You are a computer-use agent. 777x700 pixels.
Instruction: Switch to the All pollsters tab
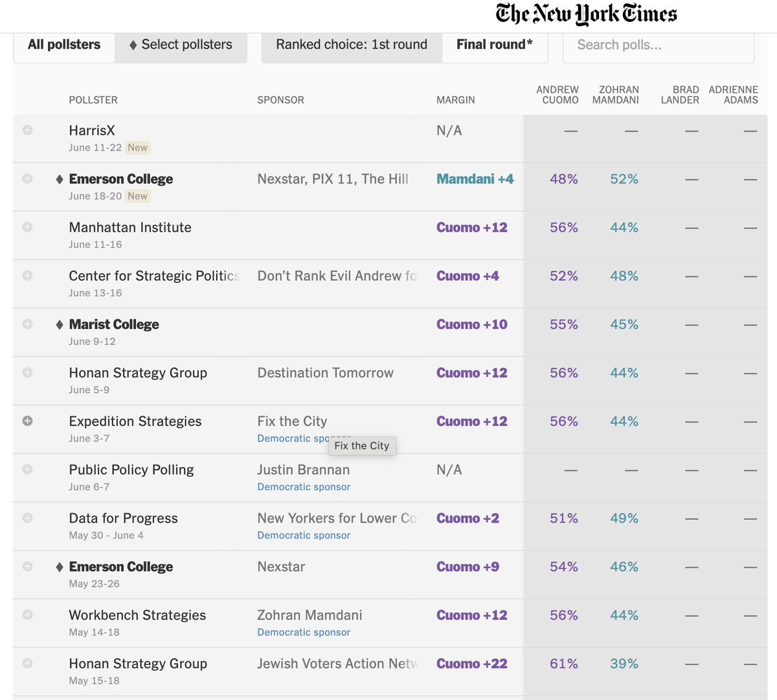pyautogui.click(x=64, y=45)
